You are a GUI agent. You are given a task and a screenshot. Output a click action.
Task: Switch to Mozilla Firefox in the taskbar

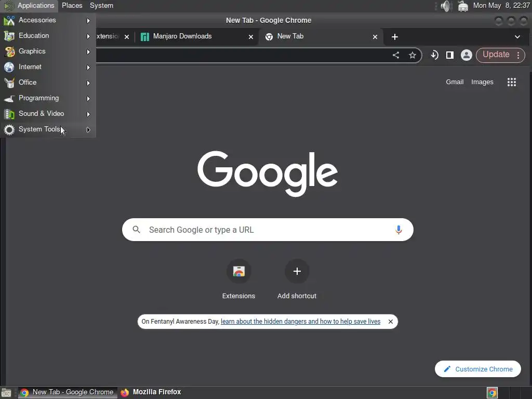[x=151, y=392]
